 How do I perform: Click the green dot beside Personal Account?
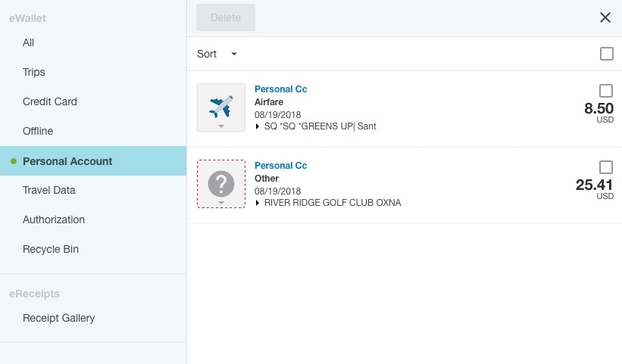tap(14, 161)
